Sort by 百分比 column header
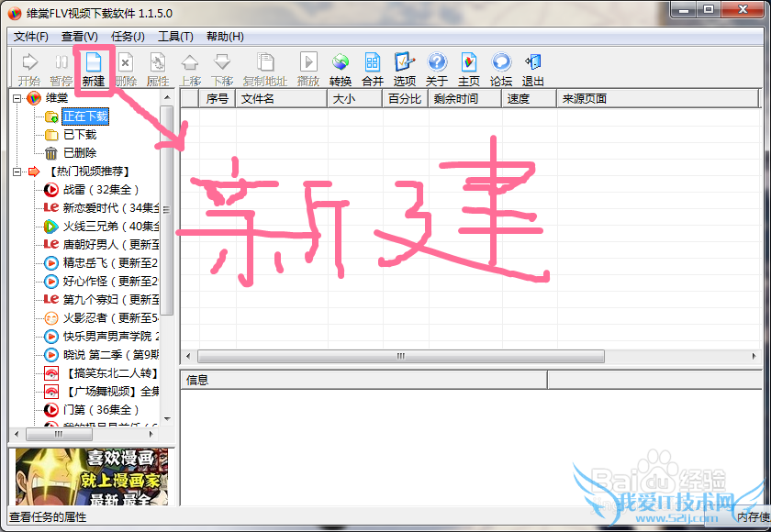 point(405,99)
